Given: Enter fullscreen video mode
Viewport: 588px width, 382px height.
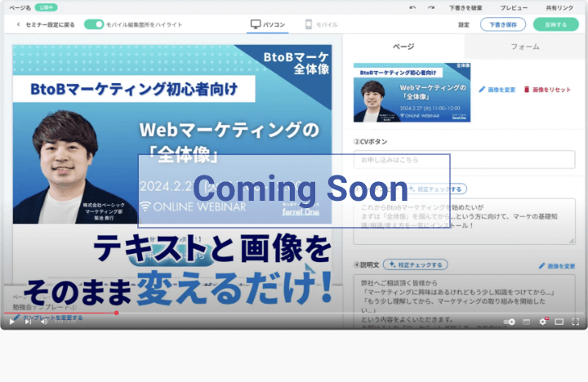Looking at the screenshot, I should [575, 322].
